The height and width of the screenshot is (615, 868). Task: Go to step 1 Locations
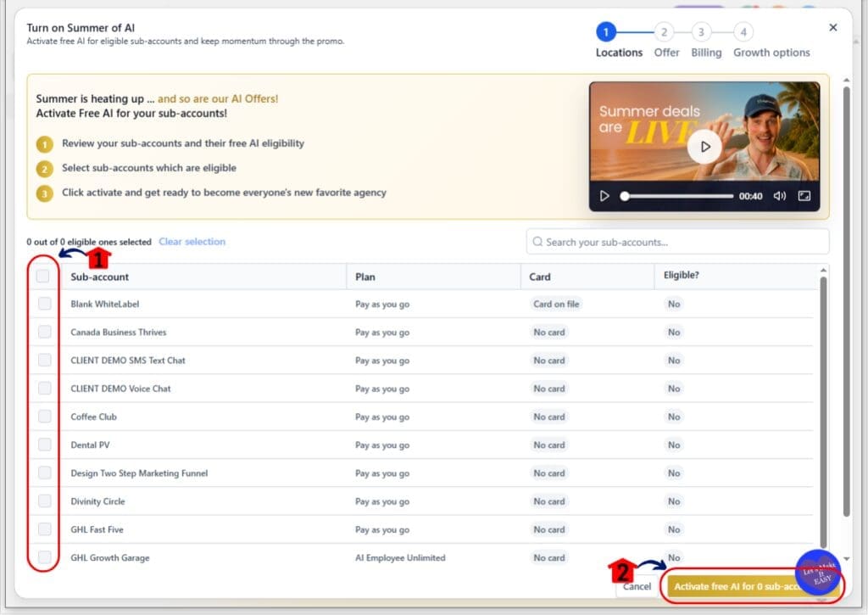[x=606, y=32]
